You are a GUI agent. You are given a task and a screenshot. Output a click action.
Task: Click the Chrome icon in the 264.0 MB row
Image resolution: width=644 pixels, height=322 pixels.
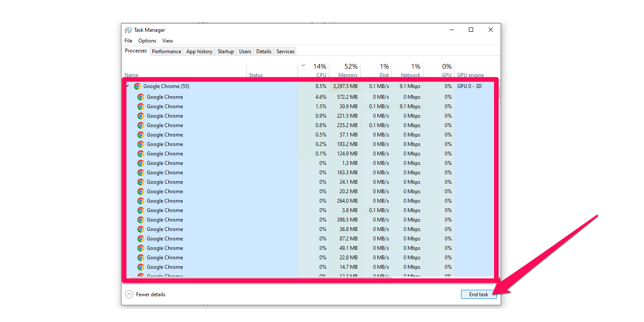point(141,201)
